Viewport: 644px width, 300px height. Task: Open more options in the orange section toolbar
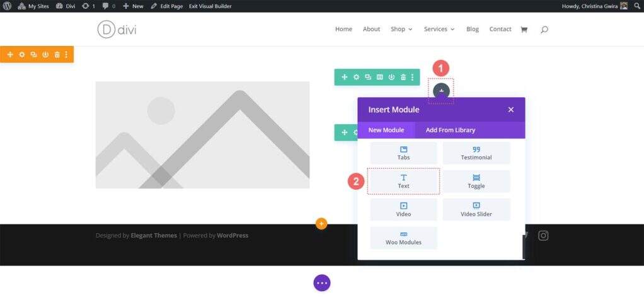point(67,55)
